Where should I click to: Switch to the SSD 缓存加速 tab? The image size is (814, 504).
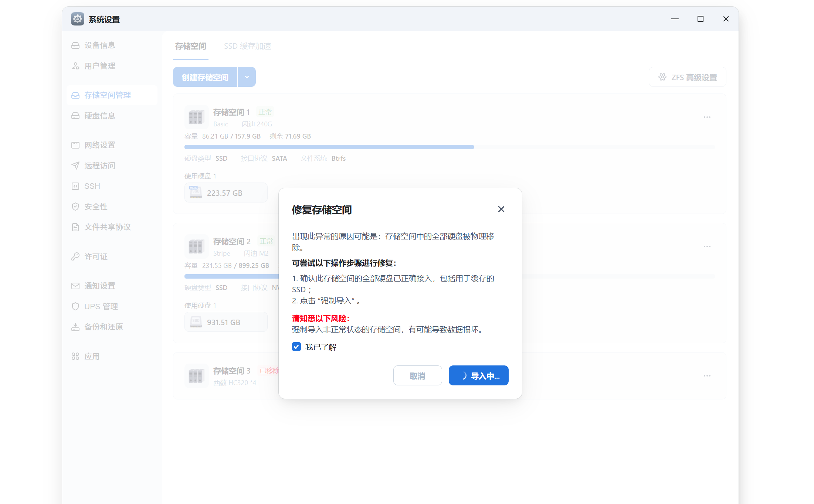[x=247, y=46]
